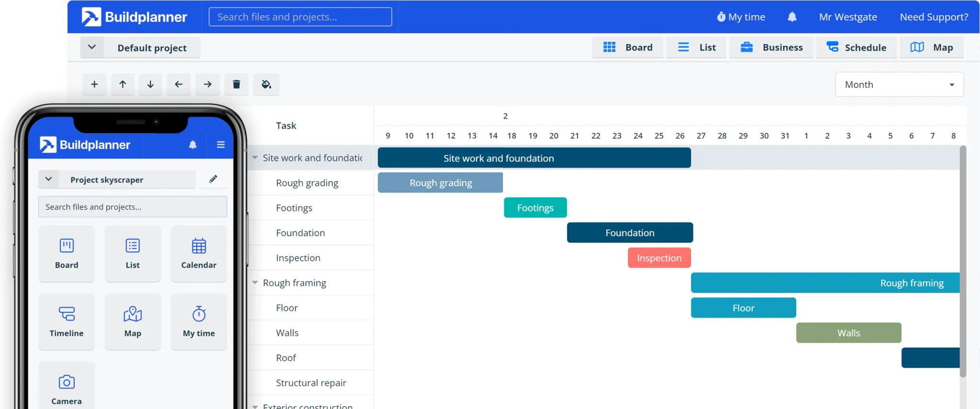Collapse Site work and foundation group

click(255, 158)
